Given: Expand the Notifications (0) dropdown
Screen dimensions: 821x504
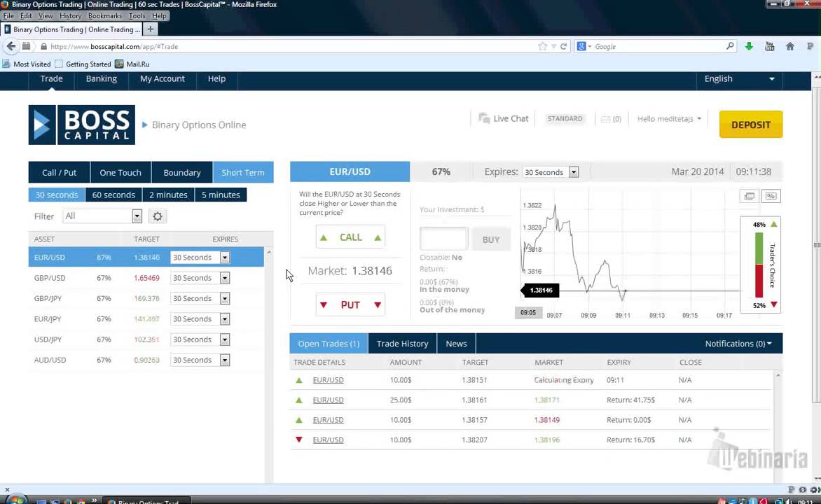Looking at the screenshot, I should click(738, 344).
